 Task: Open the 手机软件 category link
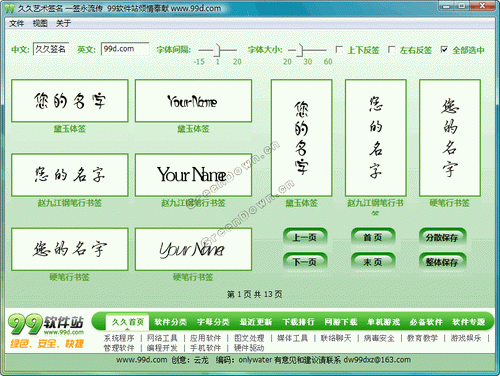point(205,348)
